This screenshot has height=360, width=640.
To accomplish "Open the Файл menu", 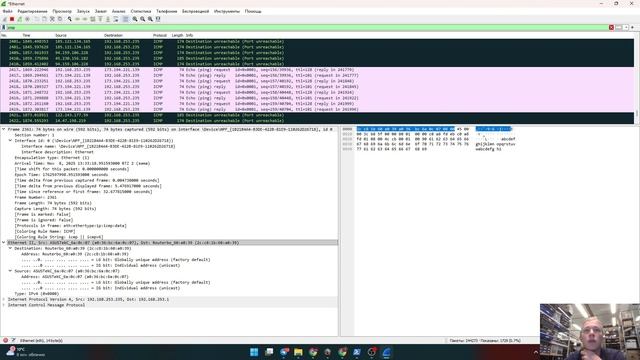I will pyautogui.click(x=7, y=11).
